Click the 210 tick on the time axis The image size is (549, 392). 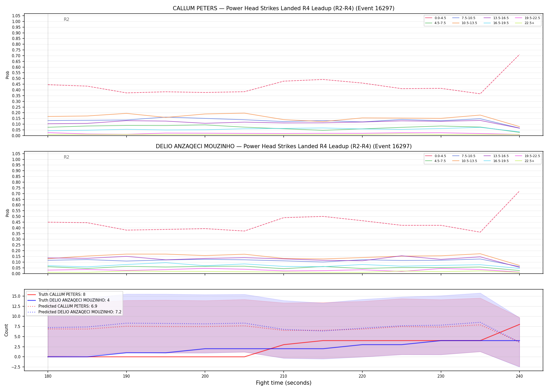284,376
